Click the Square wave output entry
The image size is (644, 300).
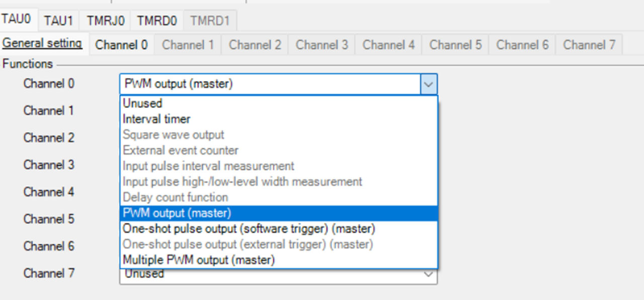[x=174, y=135]
